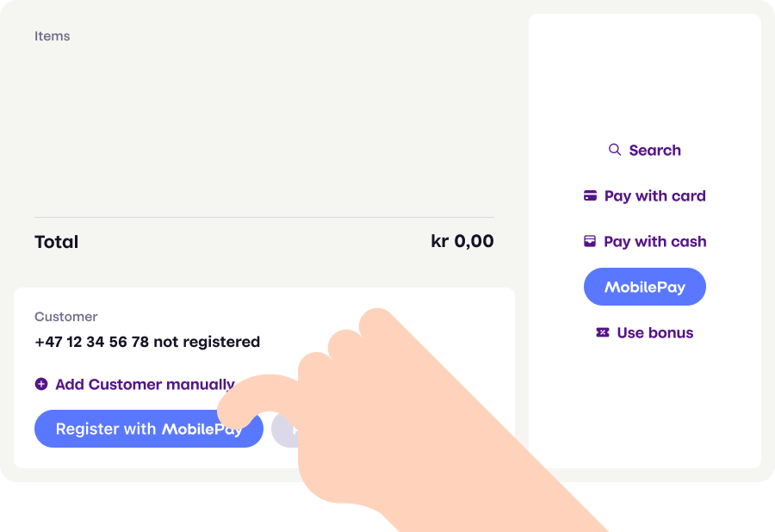Viewport: 775px width, 532px height.
Task: Click the kr 0,00 total amount
Action: coord(462,242)
